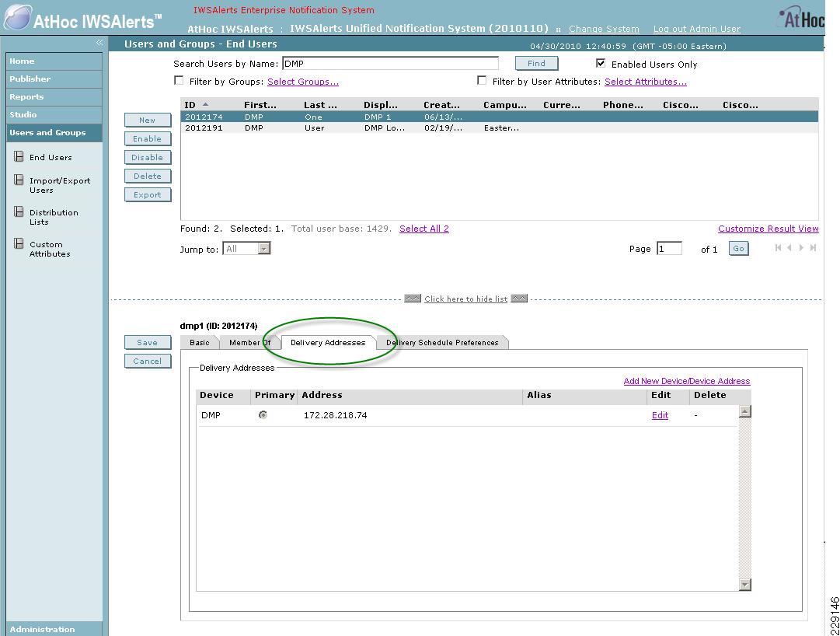This screenshot has width=840, height=636.
Task: Open Customize Result View link
Action: point(769,229)
